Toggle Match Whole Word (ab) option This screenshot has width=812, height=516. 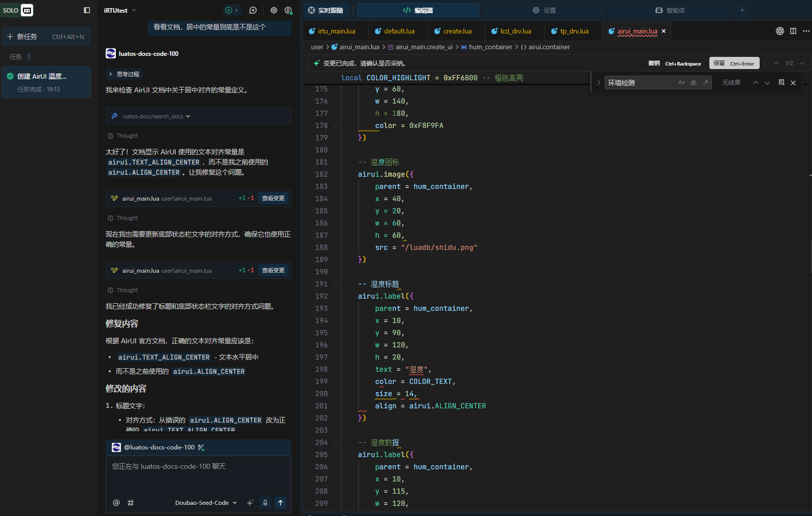click(694, 82)
